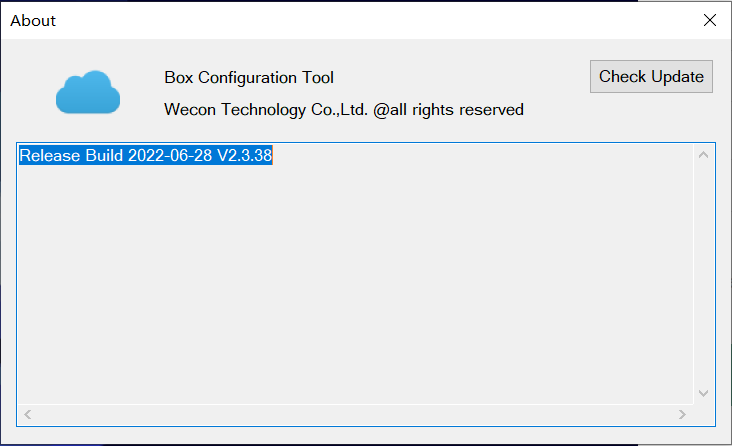Click the build date 2022-06-28

coord(170,156)
